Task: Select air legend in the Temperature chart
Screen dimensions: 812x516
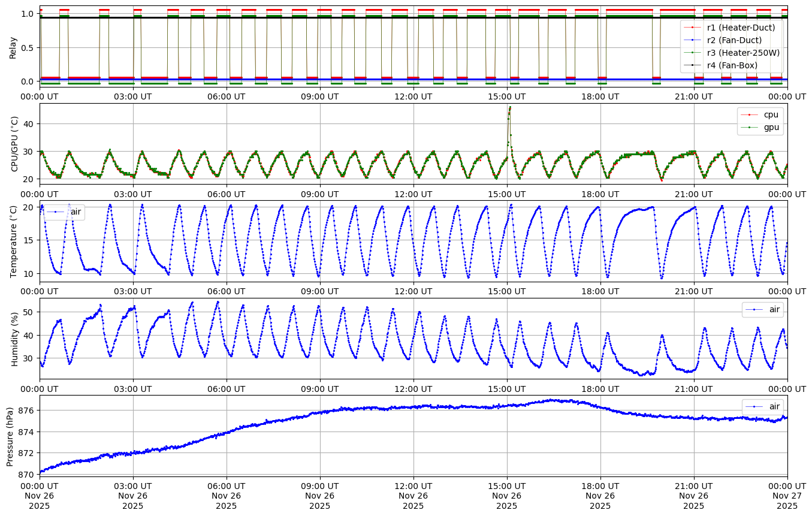Action: [x=76, y=212]
